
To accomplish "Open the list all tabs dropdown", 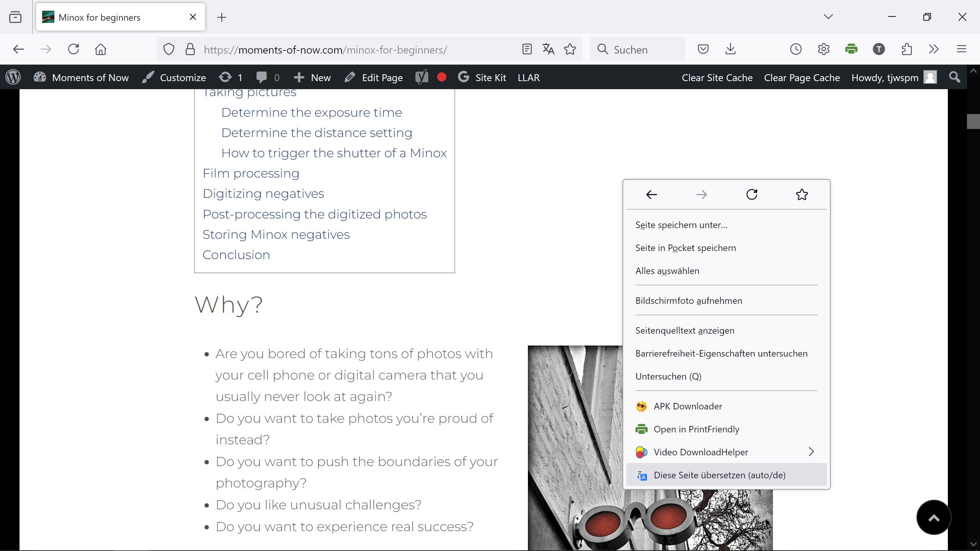I will (x=828, y=17).
